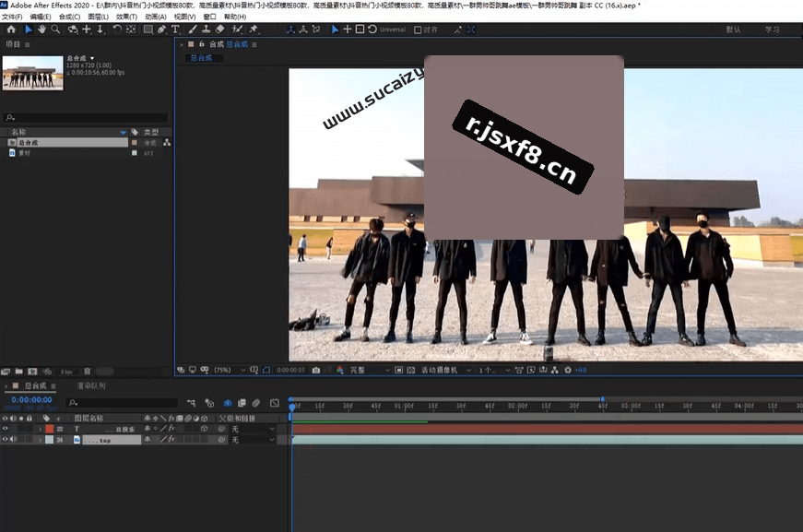The height and width of the screenshot is (532, 803).
Task: Click the project panel search field
Action: click(86, 118)
